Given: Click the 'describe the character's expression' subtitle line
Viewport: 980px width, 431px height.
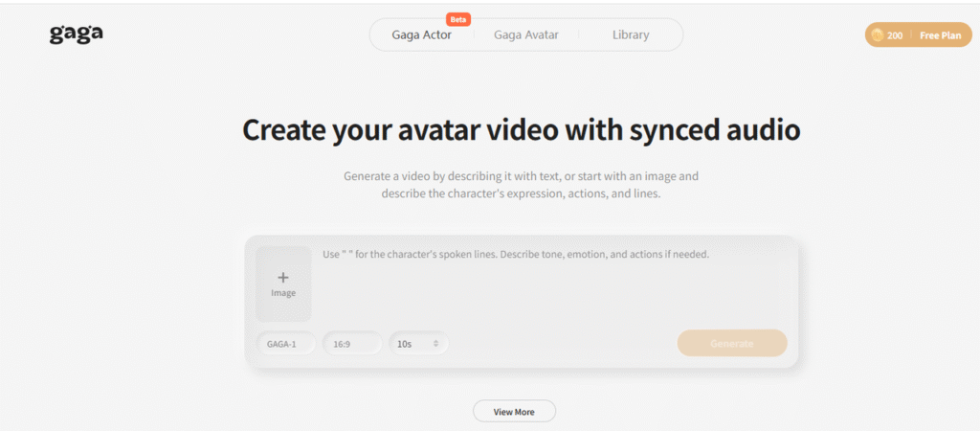Looking at the screenshot, I should (x=521, y=193).
